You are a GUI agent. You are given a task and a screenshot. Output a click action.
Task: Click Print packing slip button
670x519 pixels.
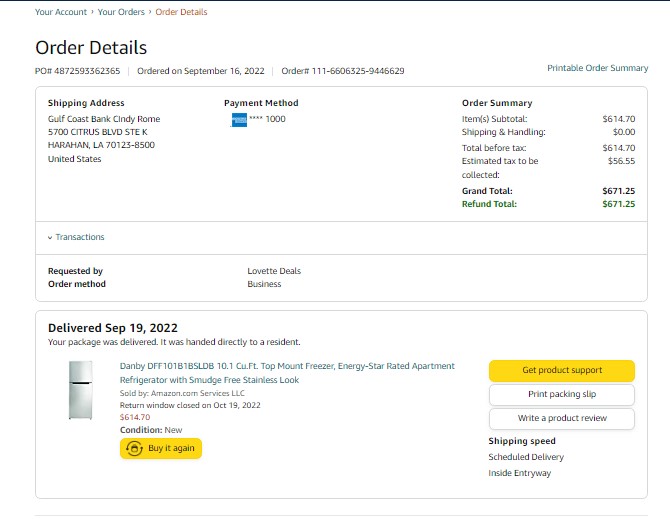[562, 394]
